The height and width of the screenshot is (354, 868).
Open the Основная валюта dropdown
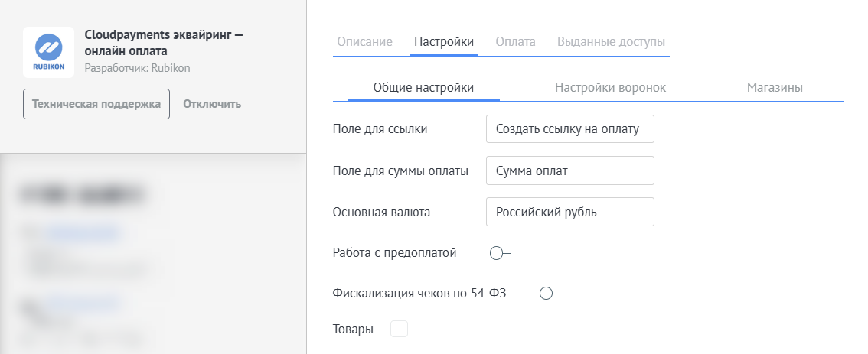570,212
